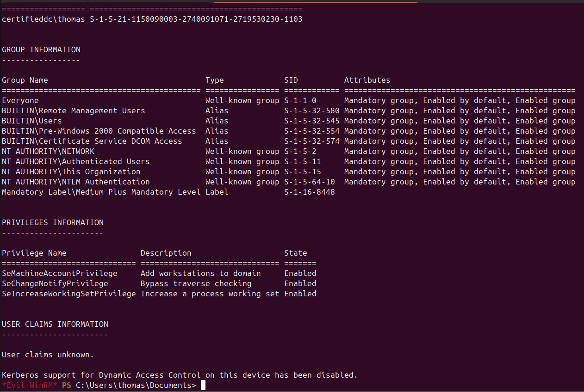The width and height of the screenshot is (584, 392).
Task: Click the BUILTIN\Remote Management Users group
Action: (74, 111)
